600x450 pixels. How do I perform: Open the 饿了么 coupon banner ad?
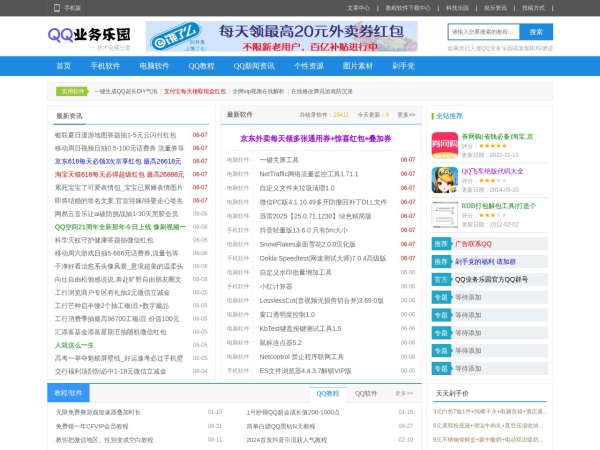[282, 36]
